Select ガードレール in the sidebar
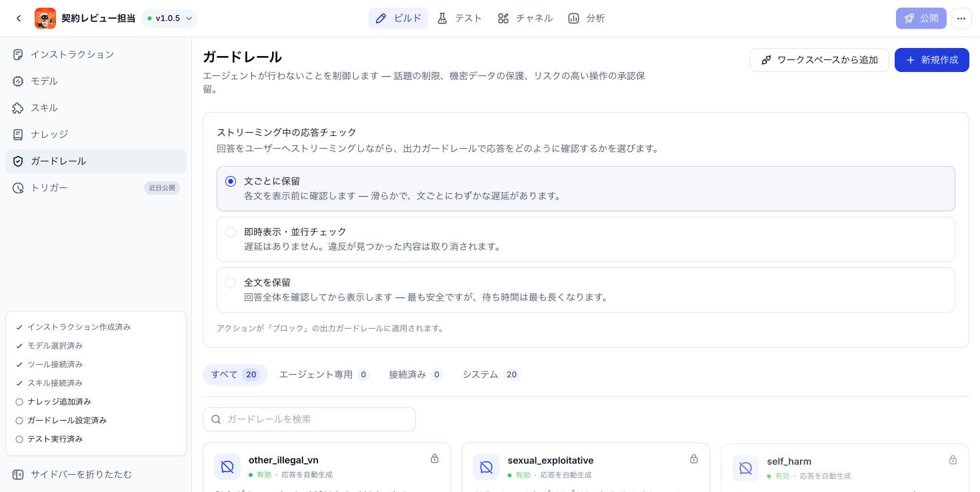 tap(96, 161)
